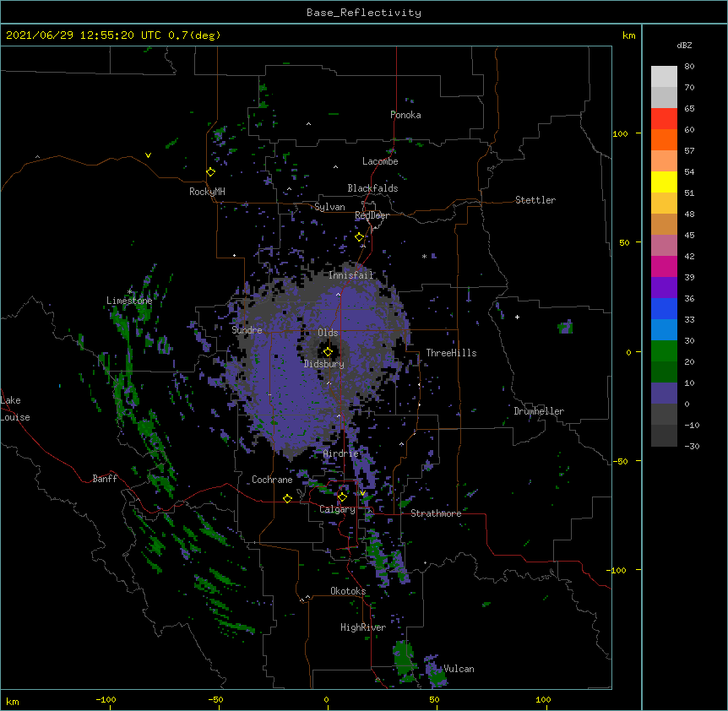
Task: Click the Vulcan city label
Action: tap(459, 669)
